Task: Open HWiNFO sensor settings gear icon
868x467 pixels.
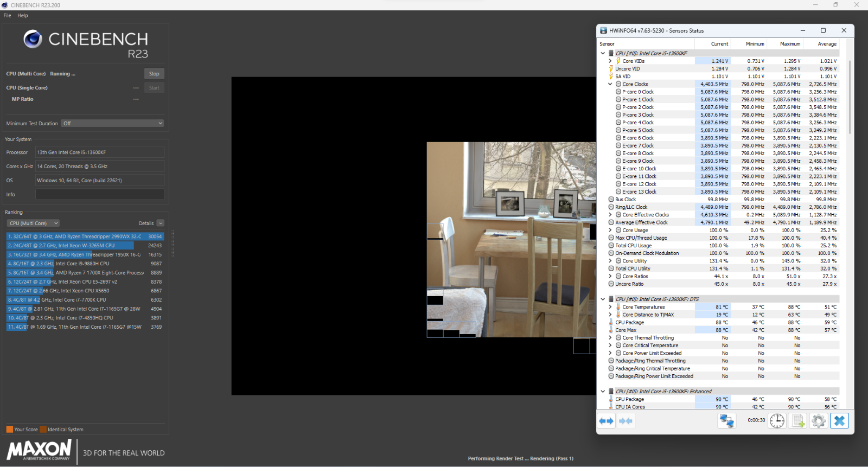Action: [x=819, y=421]
